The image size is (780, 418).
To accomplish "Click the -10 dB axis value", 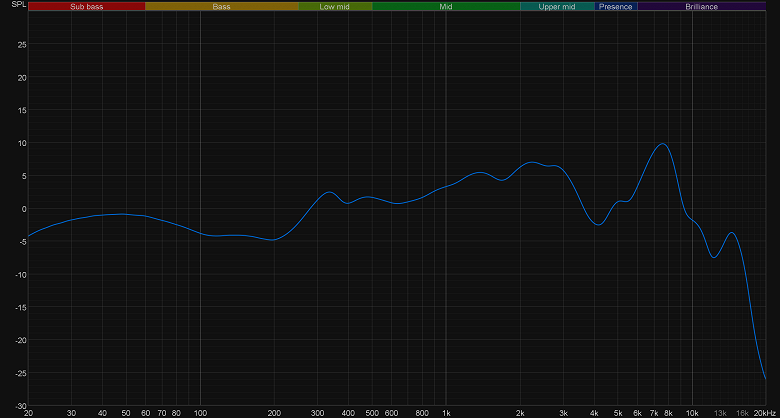I will [x=20, y=275].
